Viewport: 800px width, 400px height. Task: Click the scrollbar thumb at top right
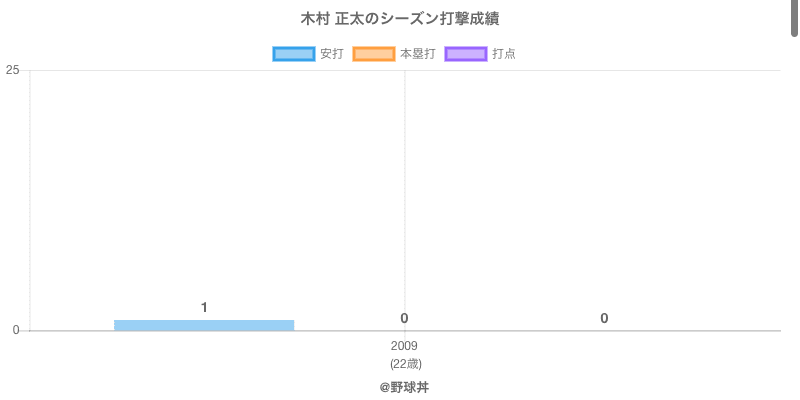click(795, 18)
